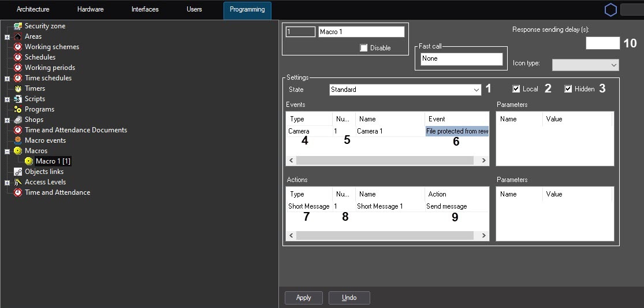This screenshot has width=644, height=308.
Task: Open the Users tab
Action: 194,9
